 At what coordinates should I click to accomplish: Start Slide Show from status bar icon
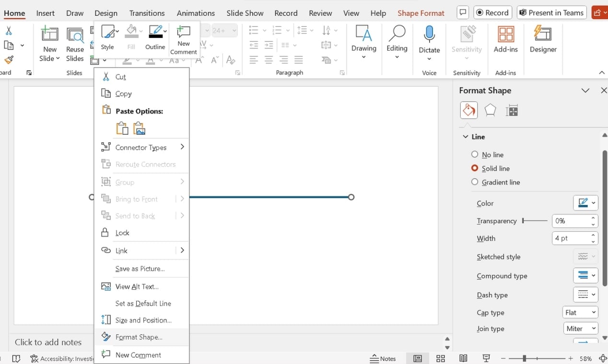point(486,358)
